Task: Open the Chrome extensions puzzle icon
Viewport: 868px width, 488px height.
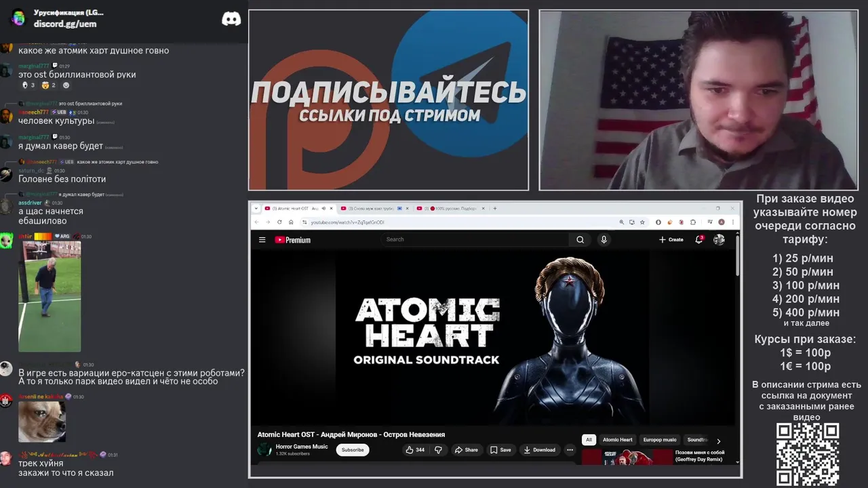Action: coord(693,222)
